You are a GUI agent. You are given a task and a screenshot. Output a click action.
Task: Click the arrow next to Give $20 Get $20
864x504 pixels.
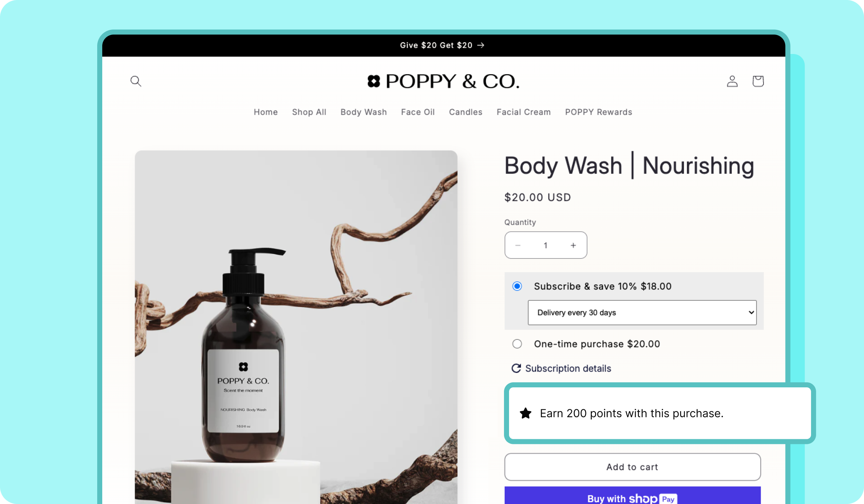click(x=481, y=45)
